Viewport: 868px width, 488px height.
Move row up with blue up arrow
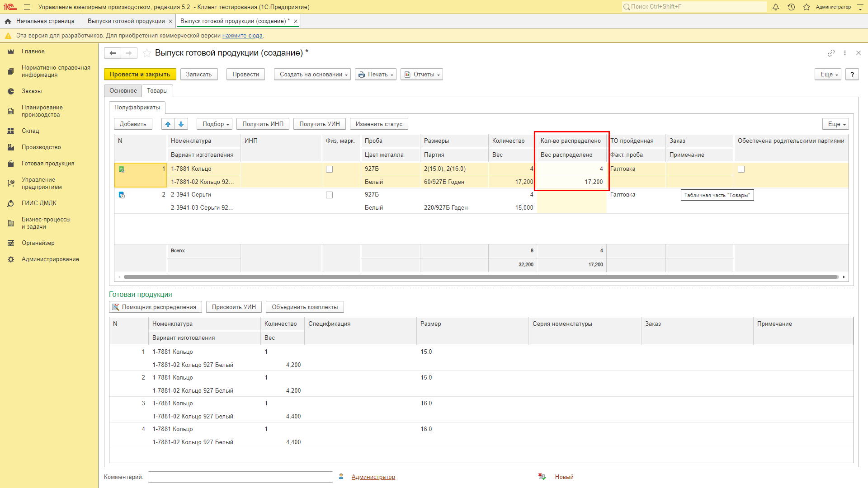168,124
